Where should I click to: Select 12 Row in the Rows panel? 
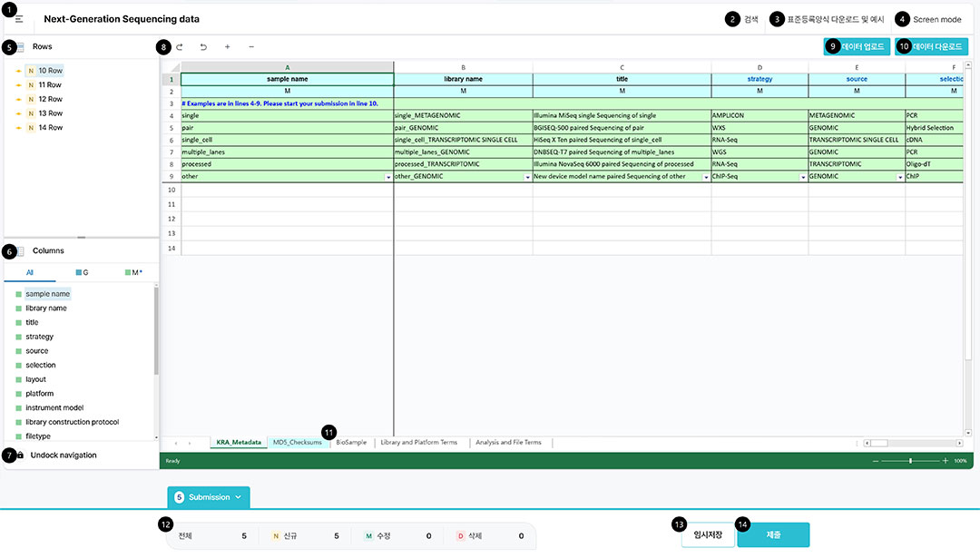point(50,99)
